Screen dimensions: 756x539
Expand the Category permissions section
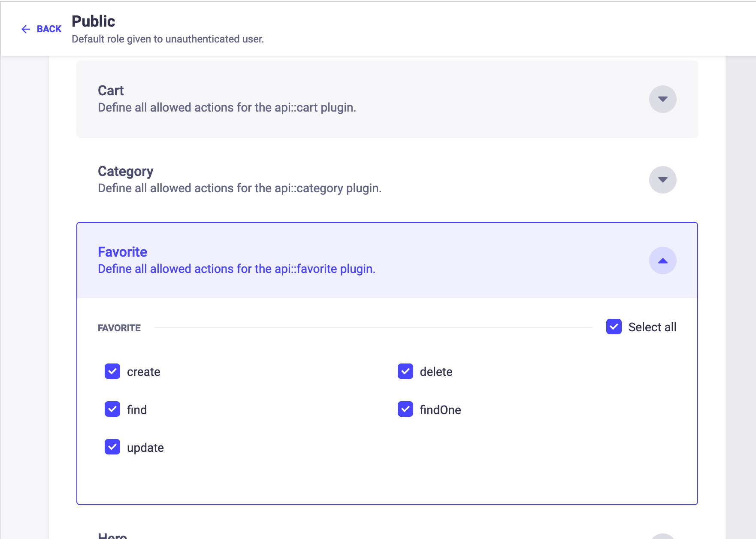pos(662,180)
